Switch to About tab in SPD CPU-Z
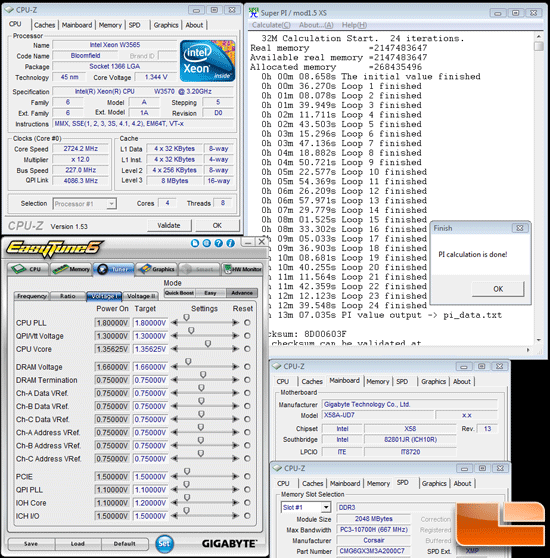This screenshot has width=550, height=558. (x=462, y=484)
